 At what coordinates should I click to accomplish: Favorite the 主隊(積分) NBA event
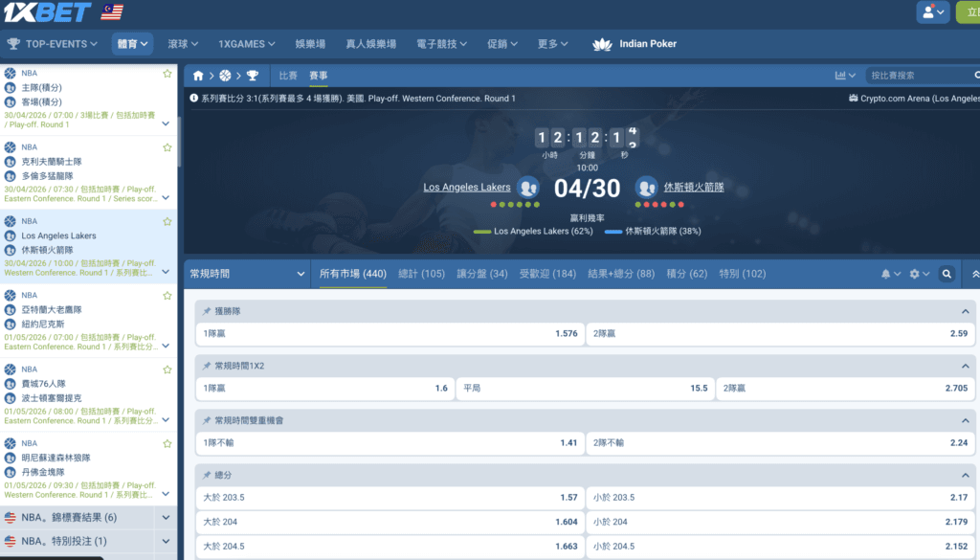(x=167, y=74)
